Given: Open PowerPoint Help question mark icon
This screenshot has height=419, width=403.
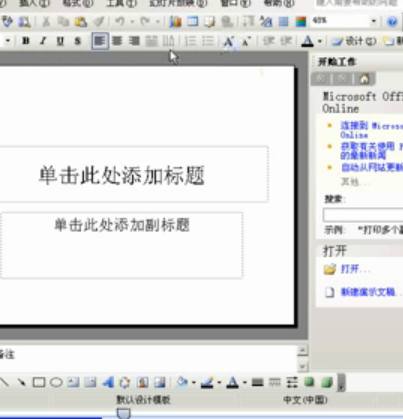Looking at the screenshot, I should pos(392,22).
